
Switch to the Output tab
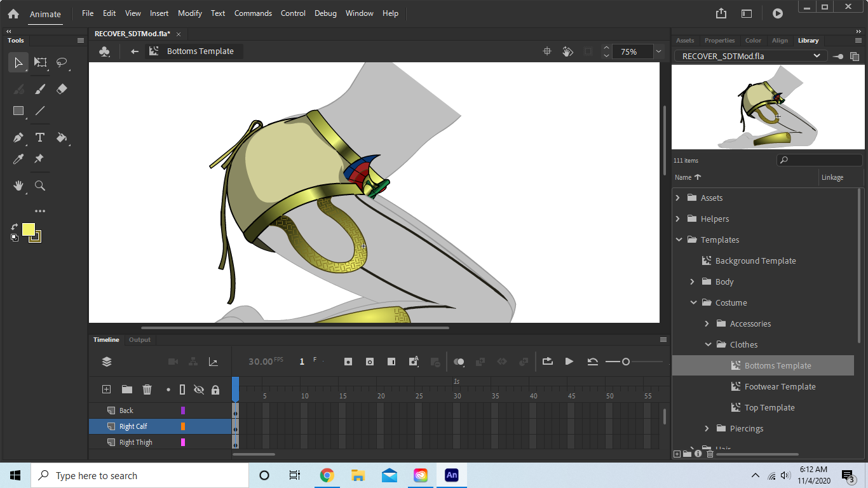(139, 339)
